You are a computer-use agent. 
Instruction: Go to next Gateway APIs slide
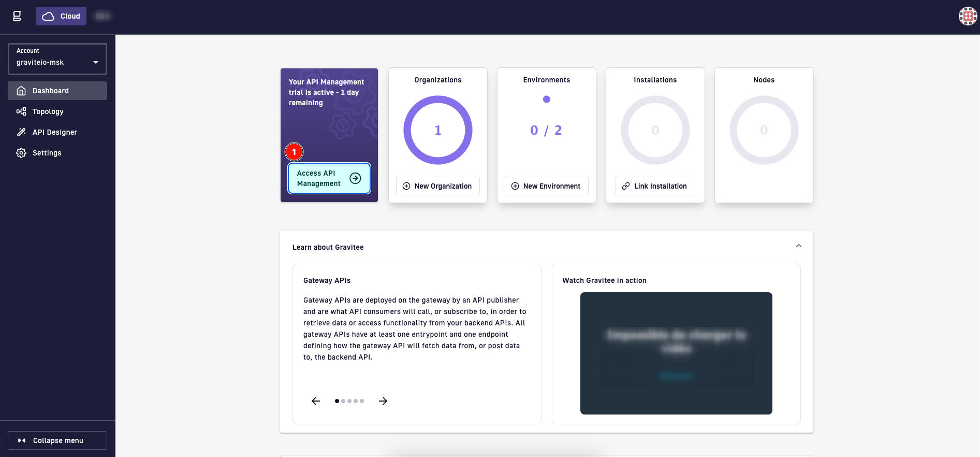pyautogui.click(x=383, y=401)
